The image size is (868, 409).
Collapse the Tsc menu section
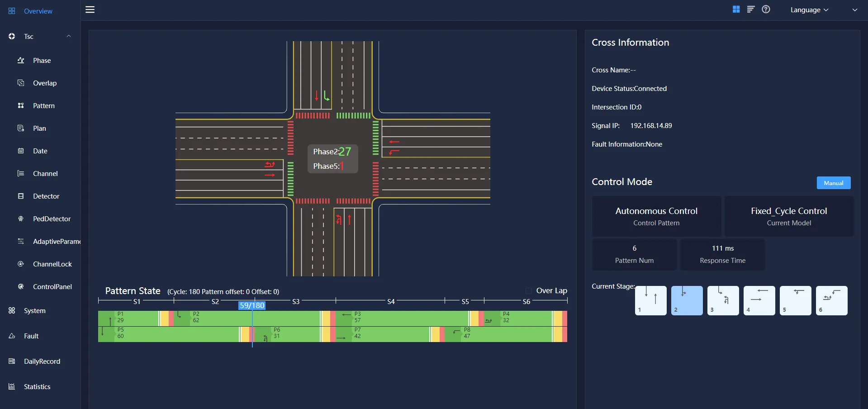pyautogui.click(x=69, y=37)
